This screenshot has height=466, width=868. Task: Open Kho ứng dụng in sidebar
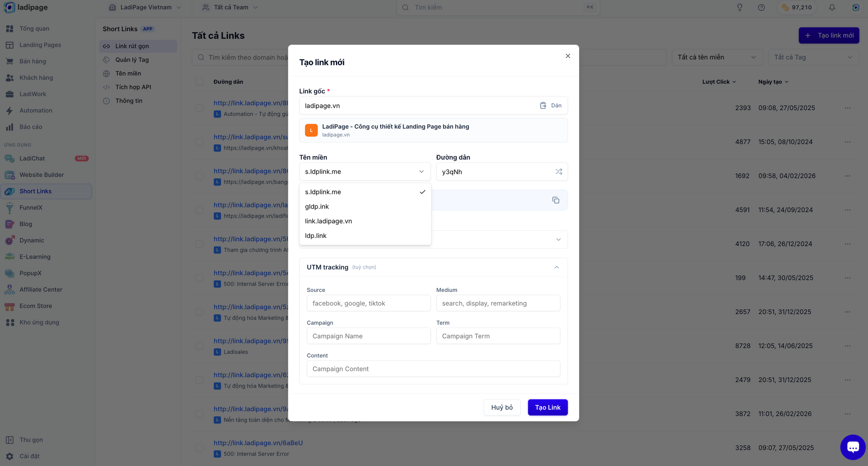click(x=39, y=322)
